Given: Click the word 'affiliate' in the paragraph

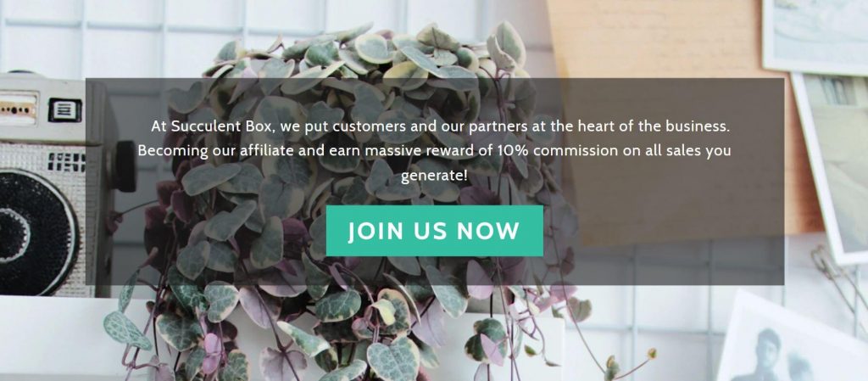Looking at the screenshot, I should pos(264,151).
